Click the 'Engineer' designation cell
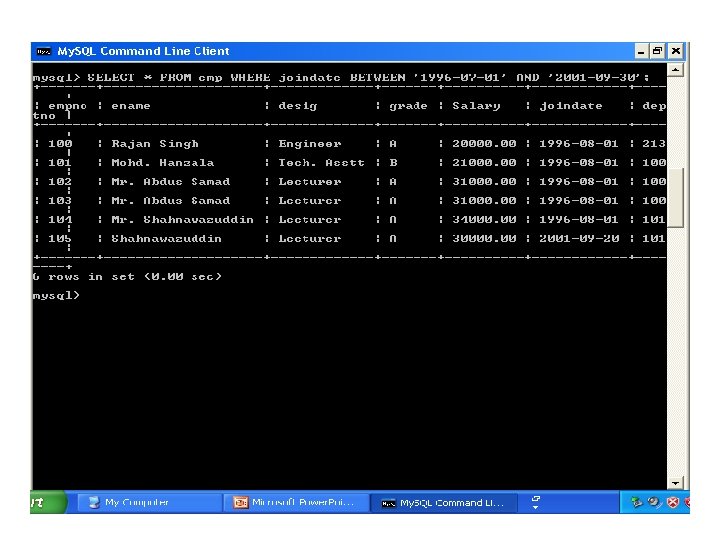 [x=310, y=144]
